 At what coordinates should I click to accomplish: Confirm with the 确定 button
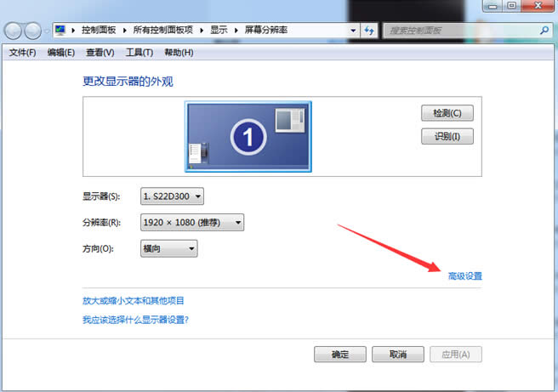point(339,354)
